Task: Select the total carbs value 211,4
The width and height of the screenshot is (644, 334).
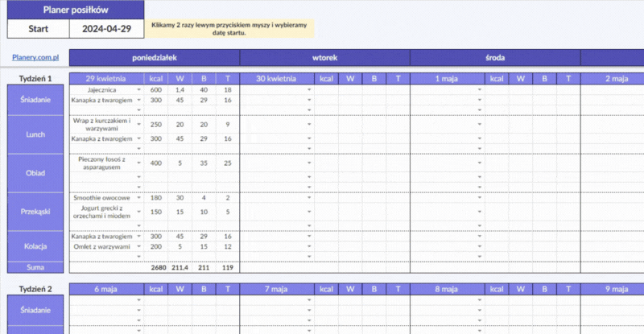Action: coord(180,267)
